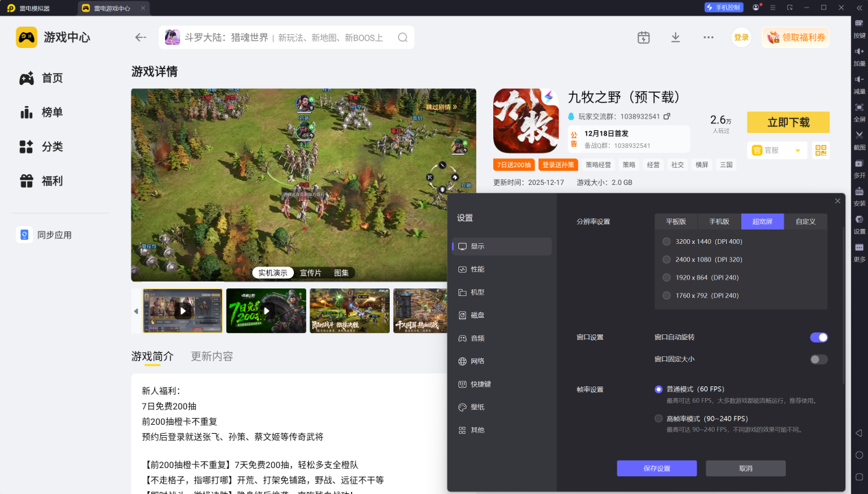The height and width of the screenshot is (494, 868).
Task: Click the search magnifier icon
Action: click(x=403, y=38)
